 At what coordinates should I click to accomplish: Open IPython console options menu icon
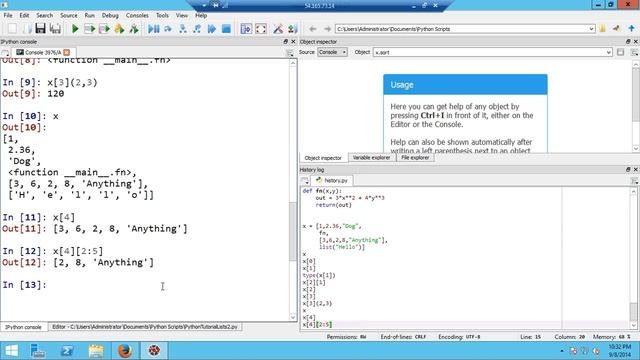click(290, 53)
